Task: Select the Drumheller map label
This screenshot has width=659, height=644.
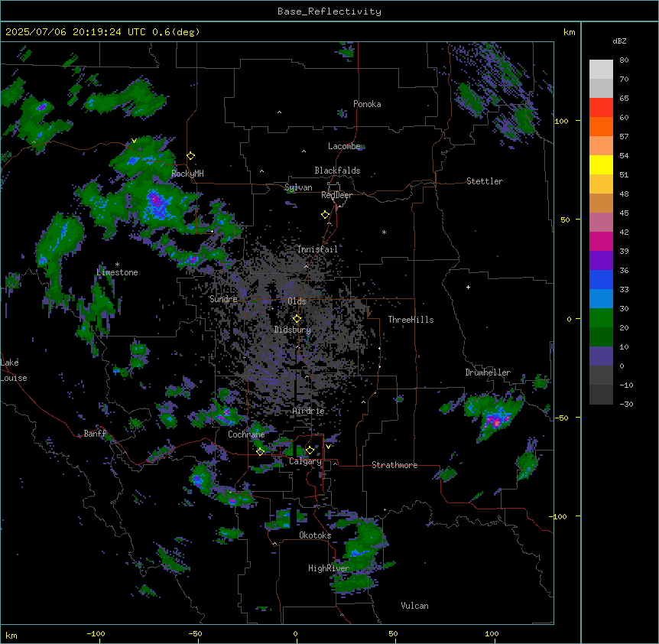Action: (488, 372)
